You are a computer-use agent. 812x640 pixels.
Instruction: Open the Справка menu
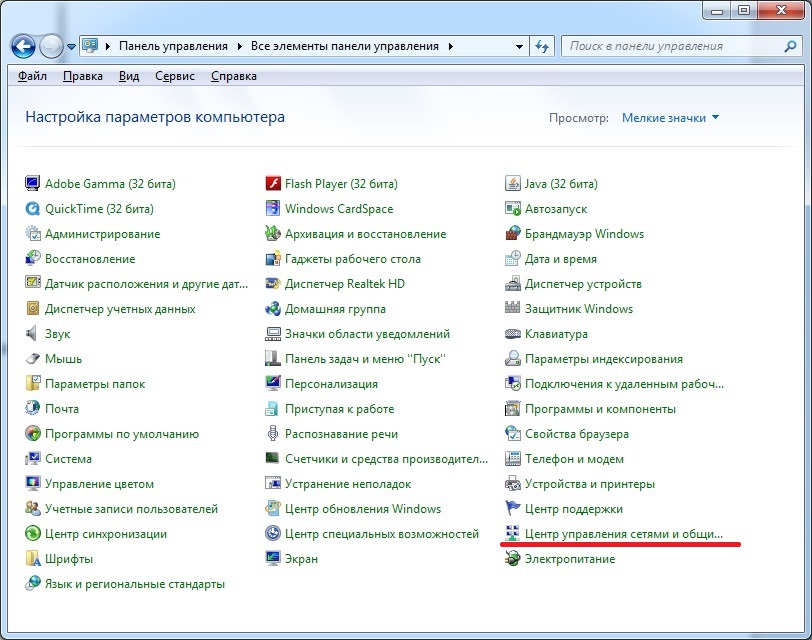(x=234, y=76)
